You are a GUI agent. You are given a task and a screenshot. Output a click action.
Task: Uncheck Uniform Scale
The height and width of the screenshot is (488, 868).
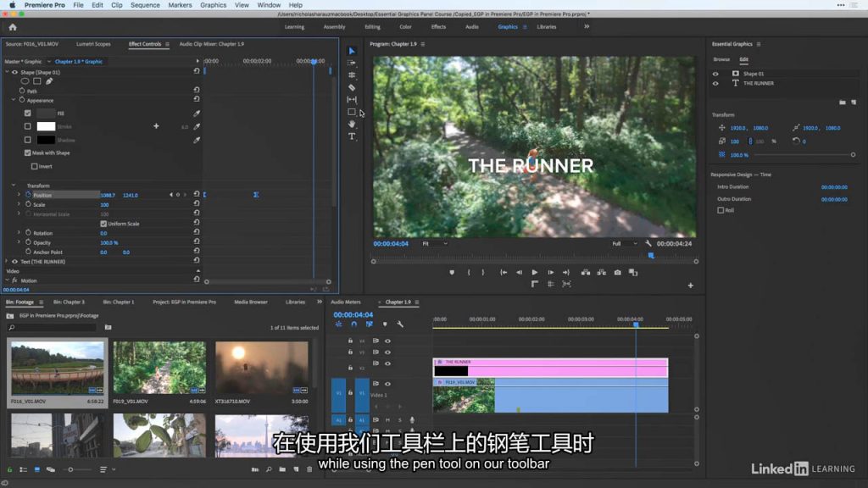(103, 224)
